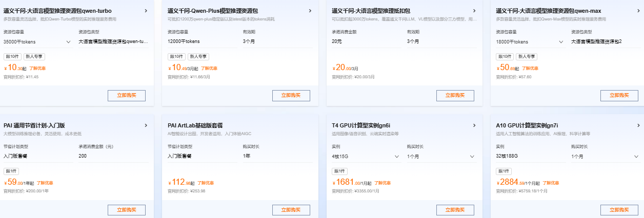644x218 pixels.
Task: Click the PAI ArtLab基础版套餐 title
Action: [x=195, y=125]
